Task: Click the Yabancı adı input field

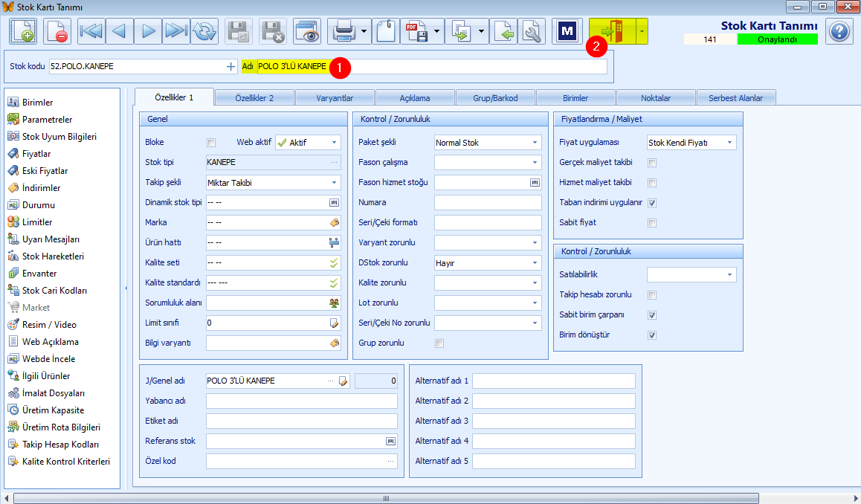Action: [301, 401]
